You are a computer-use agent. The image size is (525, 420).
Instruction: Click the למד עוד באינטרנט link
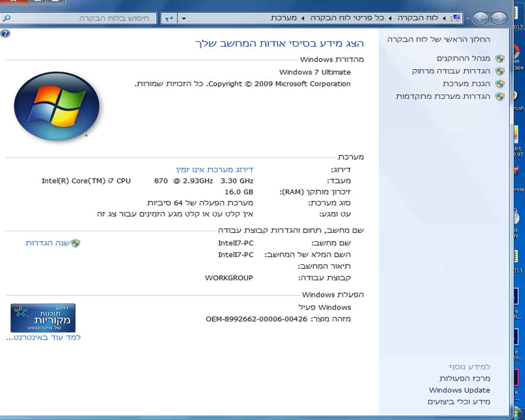[43, 338]
